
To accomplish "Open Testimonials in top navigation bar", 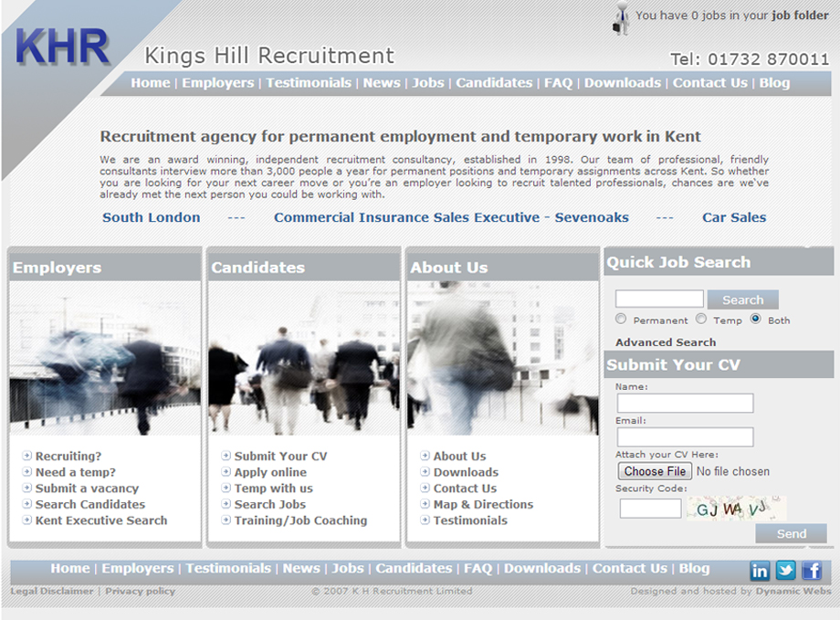I will tap(309, 83).
